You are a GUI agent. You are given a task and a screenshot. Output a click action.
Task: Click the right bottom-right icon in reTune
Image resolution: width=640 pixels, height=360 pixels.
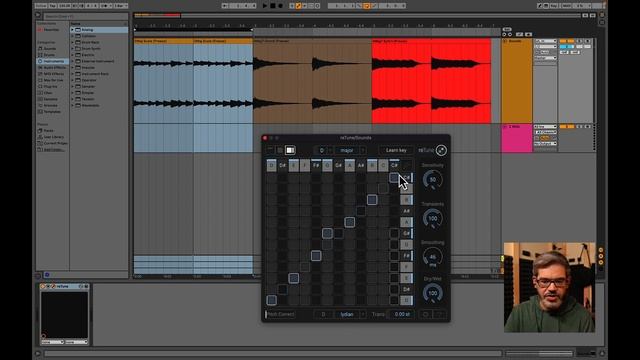tap(440, 314)
